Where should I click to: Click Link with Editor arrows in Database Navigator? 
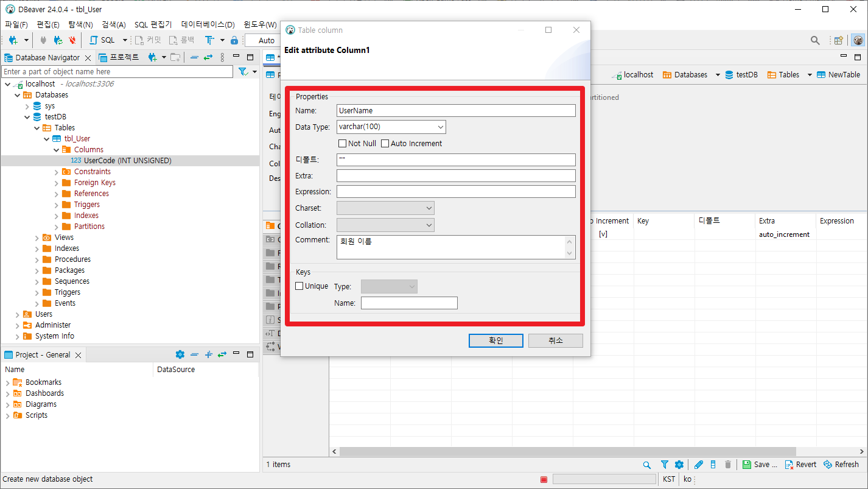coord(208,57)
